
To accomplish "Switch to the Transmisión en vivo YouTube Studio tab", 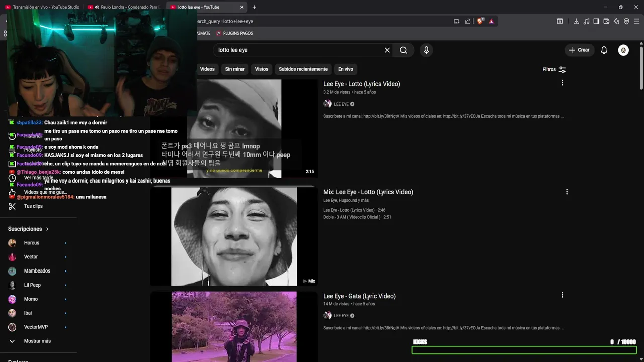I will [x=42, y=7].
